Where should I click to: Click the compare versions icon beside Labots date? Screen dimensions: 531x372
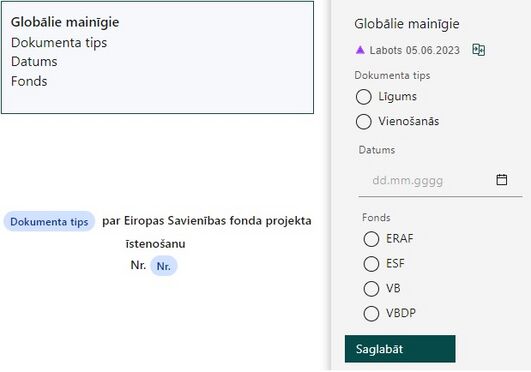478,50
